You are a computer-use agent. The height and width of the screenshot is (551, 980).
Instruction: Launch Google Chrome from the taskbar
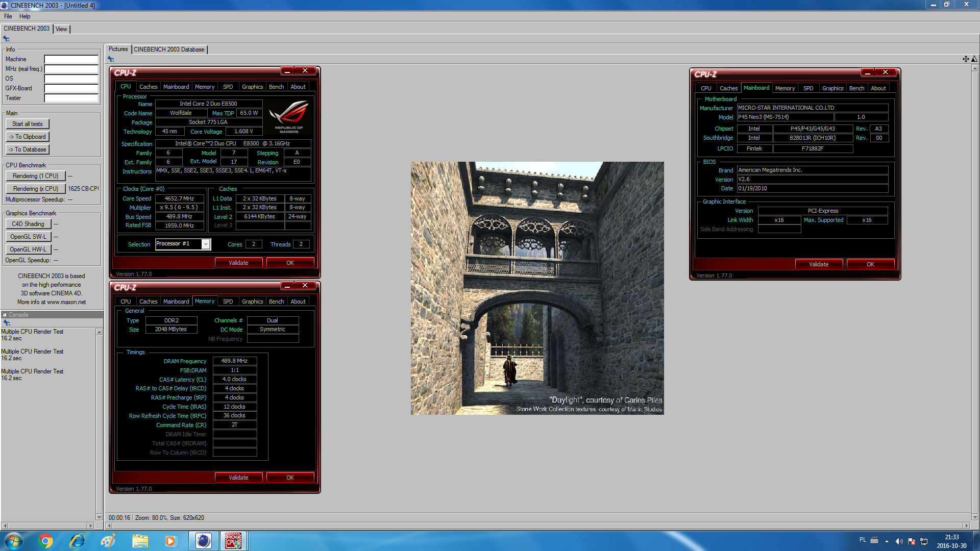[x=45, y=541]
